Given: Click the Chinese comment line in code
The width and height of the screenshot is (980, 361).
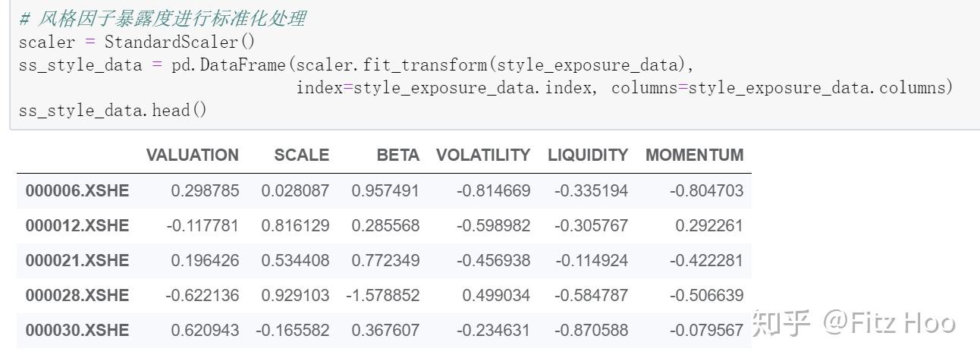Looking at the screenshot, I should click(162, 18).
